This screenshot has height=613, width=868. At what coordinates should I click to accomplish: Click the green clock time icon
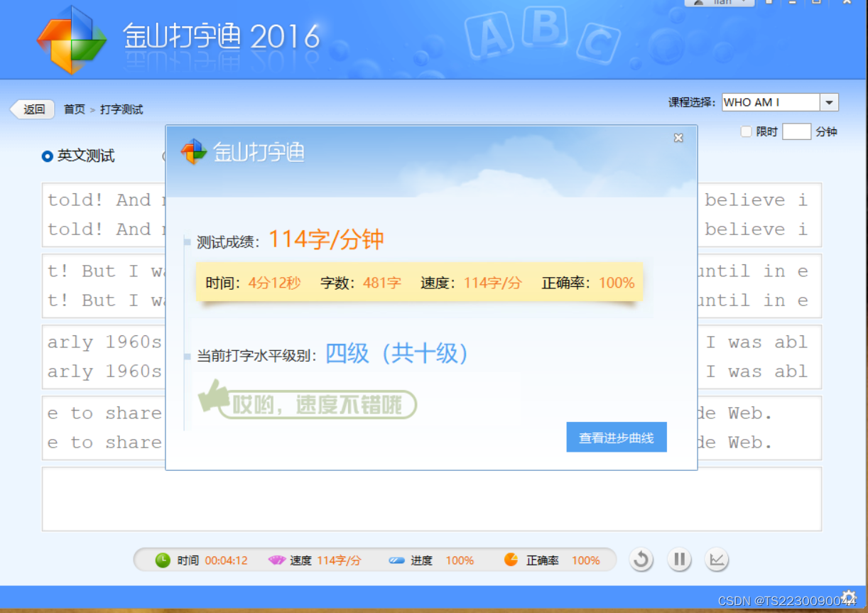tap(163, 560)
